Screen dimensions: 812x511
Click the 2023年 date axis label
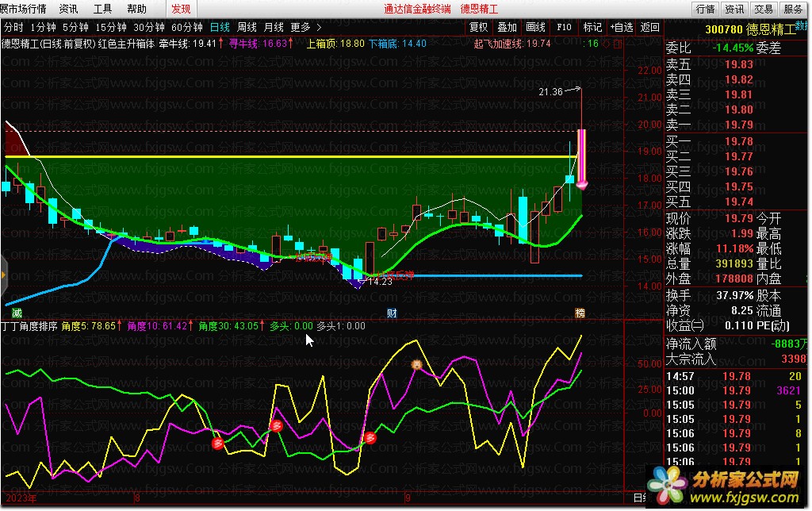[x=21, y=498]
